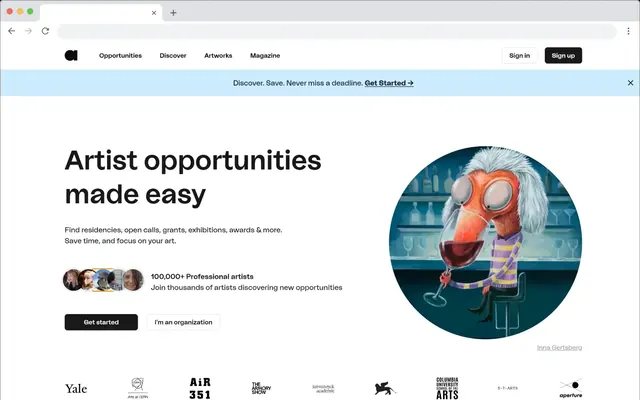
Task: Click the Arts at CERN logo
Action: pyautogui.click(x=138, y=388)
